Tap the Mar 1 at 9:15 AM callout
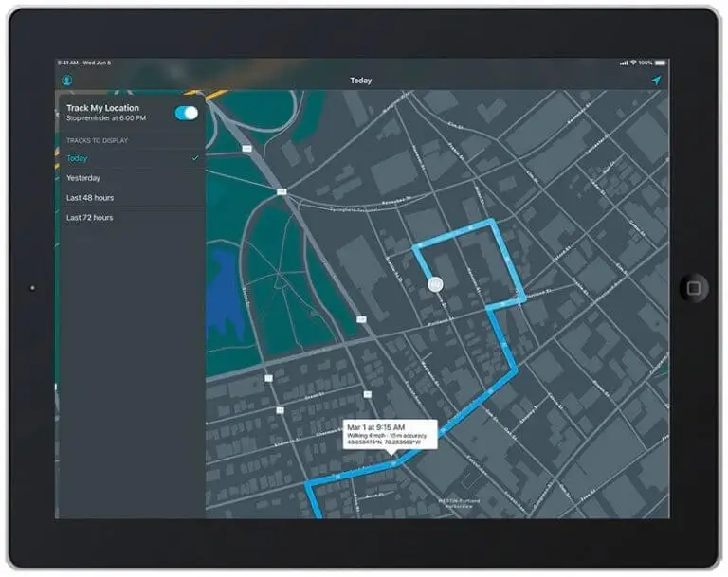728x577 pixels. (x=390, y=435)
